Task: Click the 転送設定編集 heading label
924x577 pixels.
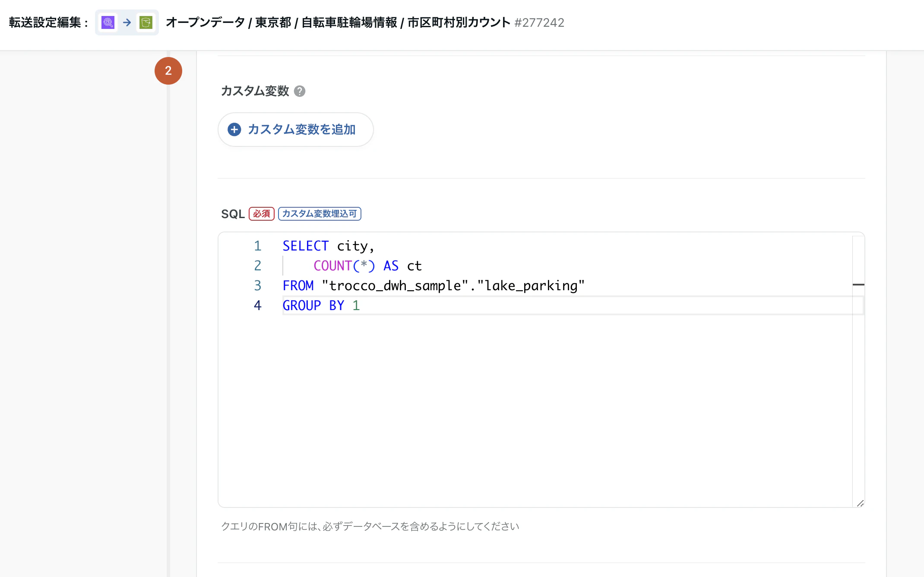Action: [48, 22]
